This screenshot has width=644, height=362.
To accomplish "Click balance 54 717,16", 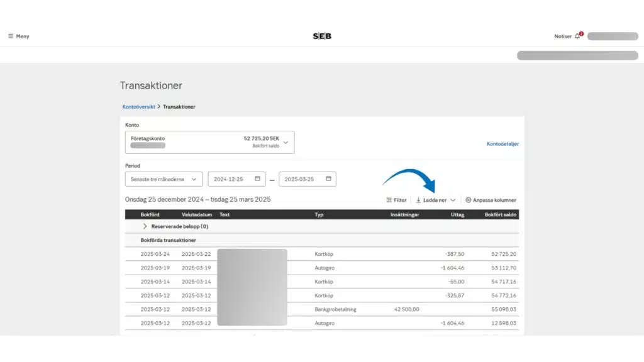I will pyautogui.click(x=504, y=282).
